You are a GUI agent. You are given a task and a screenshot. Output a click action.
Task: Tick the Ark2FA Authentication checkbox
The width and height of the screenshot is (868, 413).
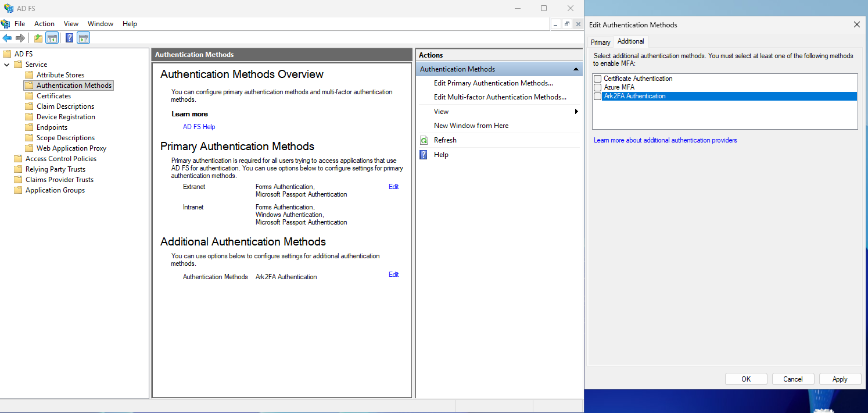[597, 97]
